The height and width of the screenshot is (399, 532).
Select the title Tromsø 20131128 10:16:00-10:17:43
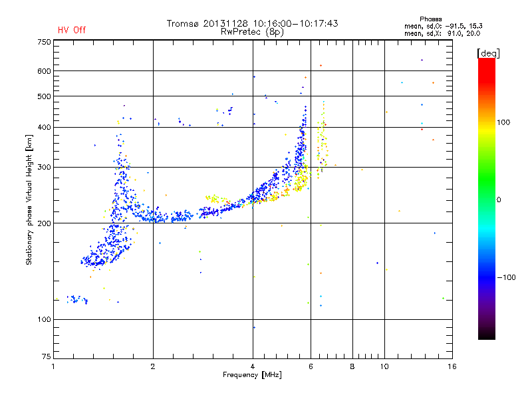(252, 23)
